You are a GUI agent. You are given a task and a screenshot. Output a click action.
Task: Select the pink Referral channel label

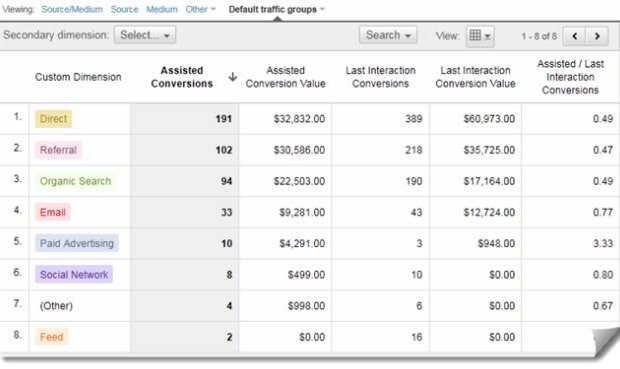pos(58,150)
